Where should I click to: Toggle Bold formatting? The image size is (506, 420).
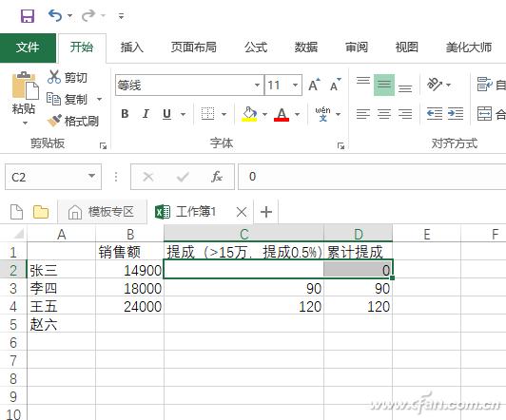point(125,114)
